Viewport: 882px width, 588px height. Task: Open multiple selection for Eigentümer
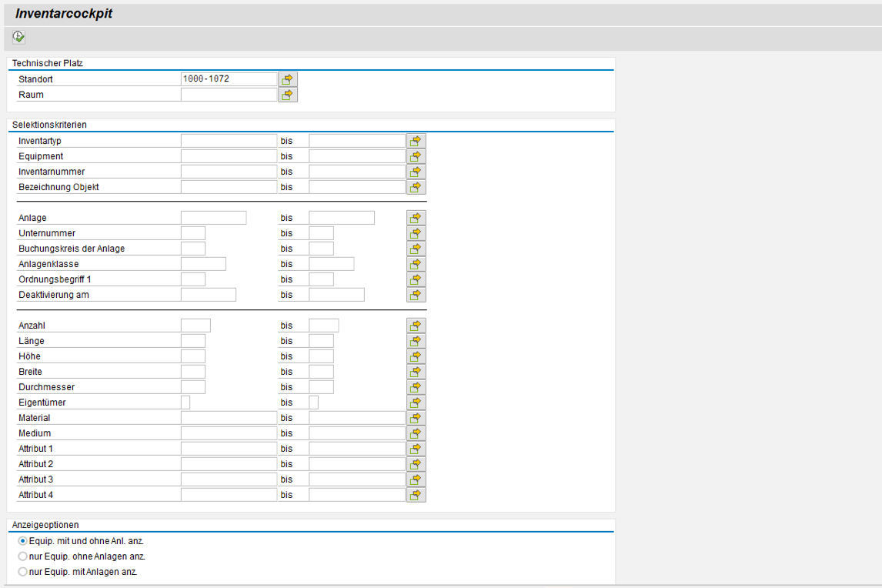tap(416, 402)
